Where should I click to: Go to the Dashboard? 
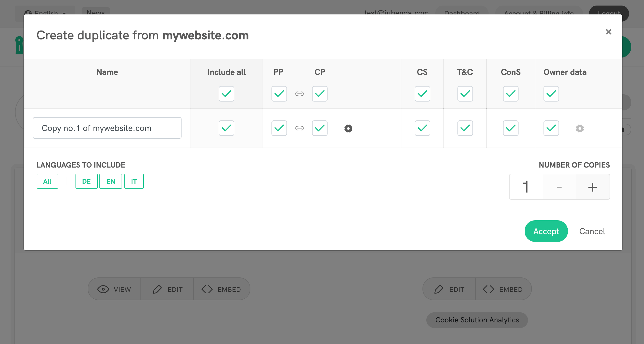point(462,13)
